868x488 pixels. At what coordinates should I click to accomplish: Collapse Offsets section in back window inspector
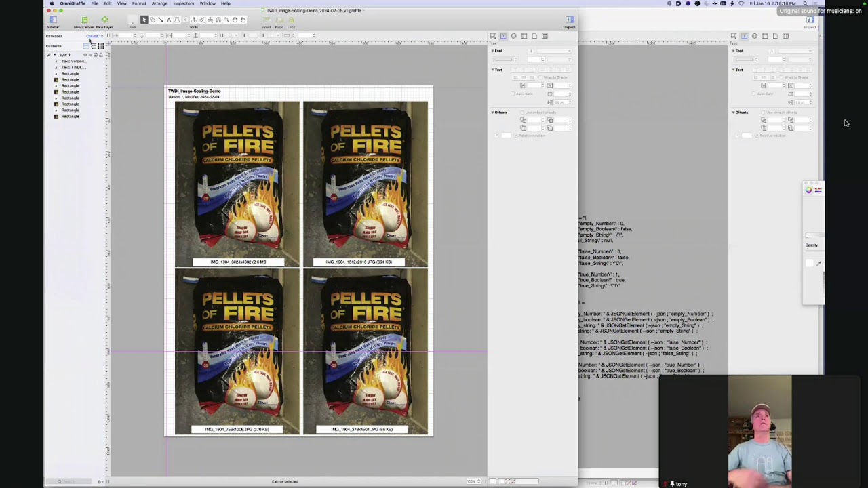coord(733,113)
